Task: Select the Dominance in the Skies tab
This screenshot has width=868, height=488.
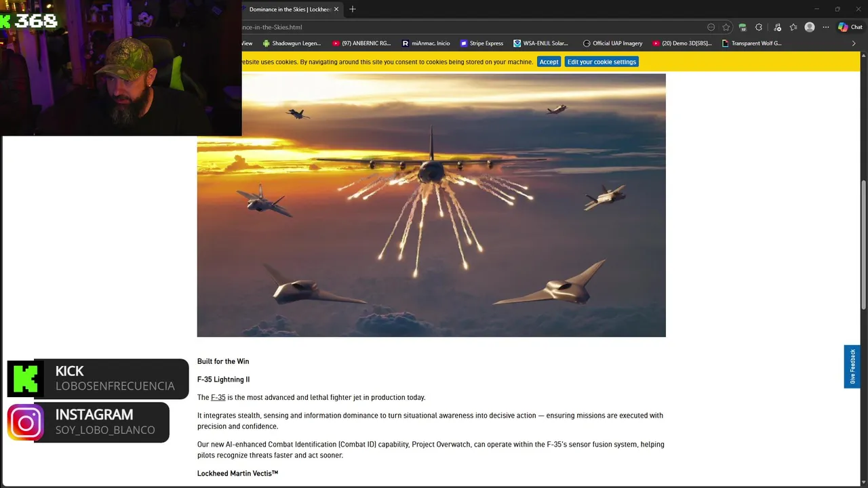Action: click(290, 9)
